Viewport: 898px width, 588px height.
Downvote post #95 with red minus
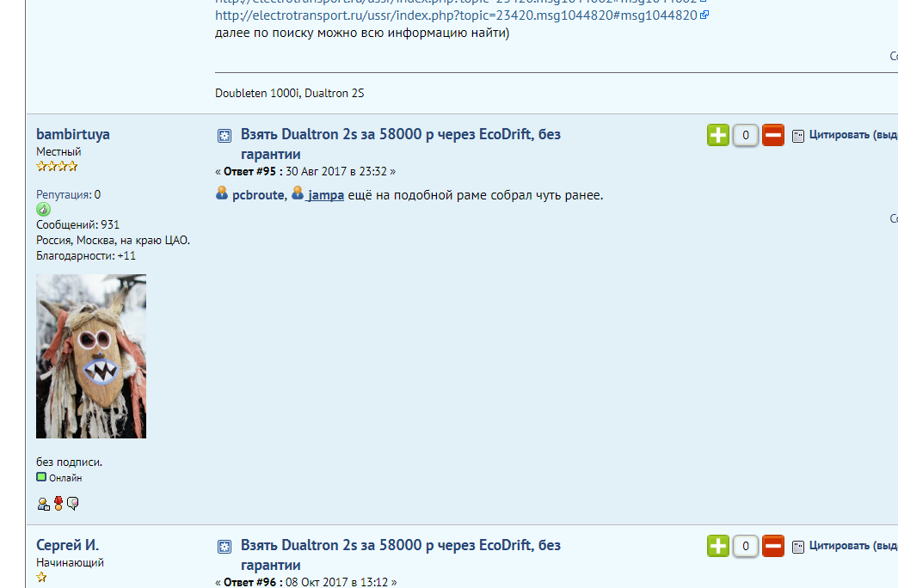(772, 135)
